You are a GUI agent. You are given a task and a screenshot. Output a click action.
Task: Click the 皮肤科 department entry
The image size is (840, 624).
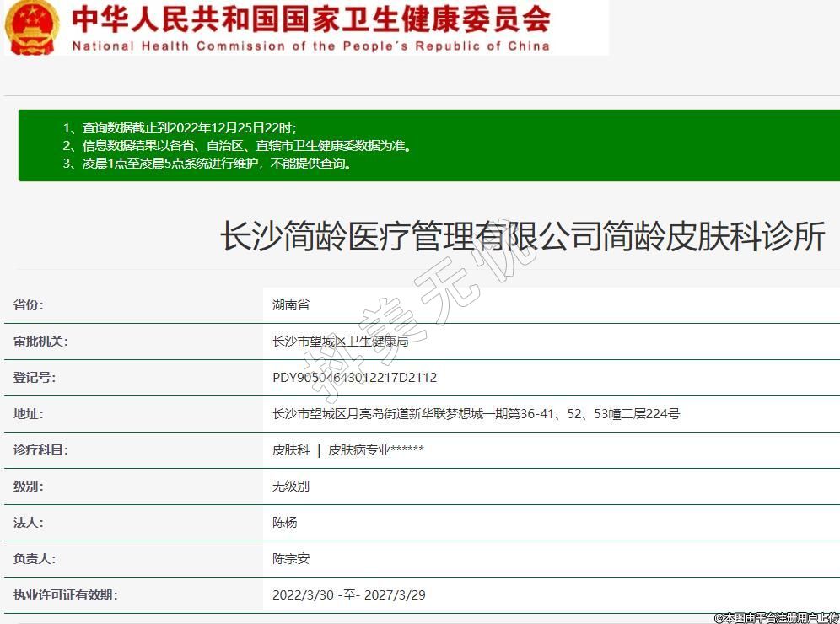click(x=291, y=450)
